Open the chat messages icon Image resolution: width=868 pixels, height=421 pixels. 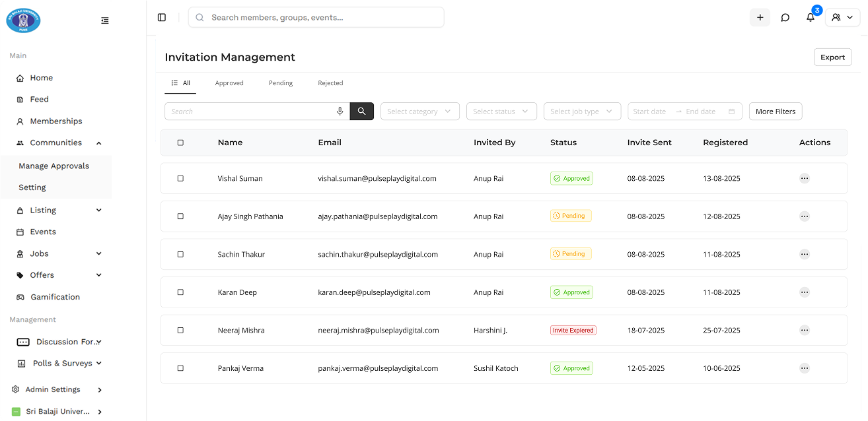785,18
